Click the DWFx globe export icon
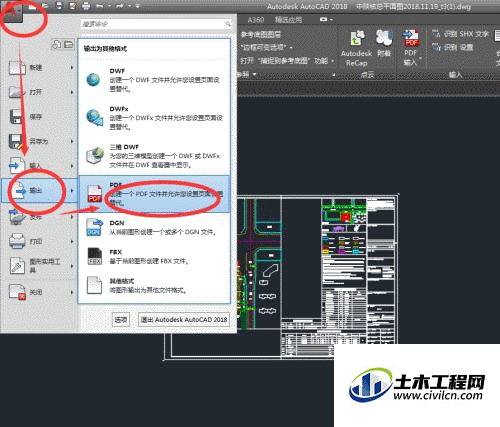 [x=95, y=117]
